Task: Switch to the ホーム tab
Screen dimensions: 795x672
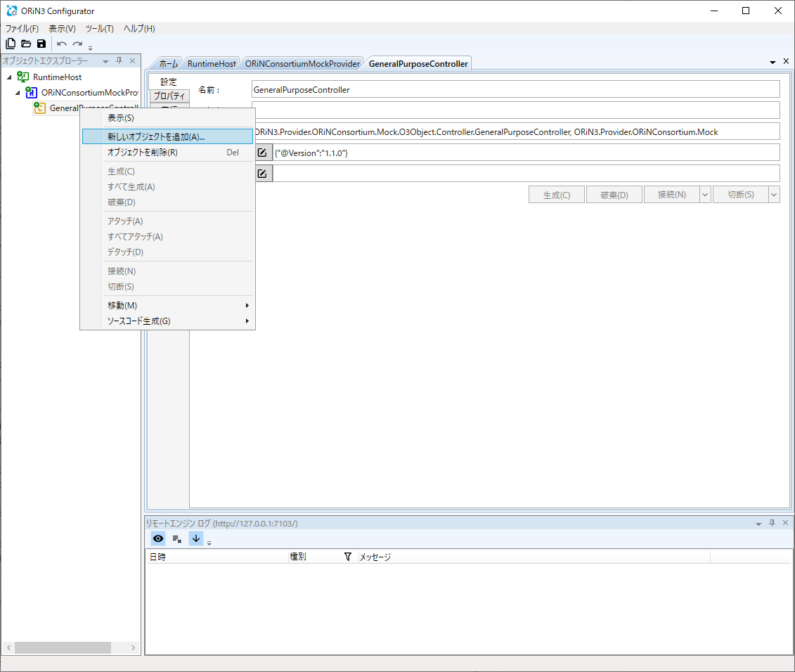Action: (168, 64)
